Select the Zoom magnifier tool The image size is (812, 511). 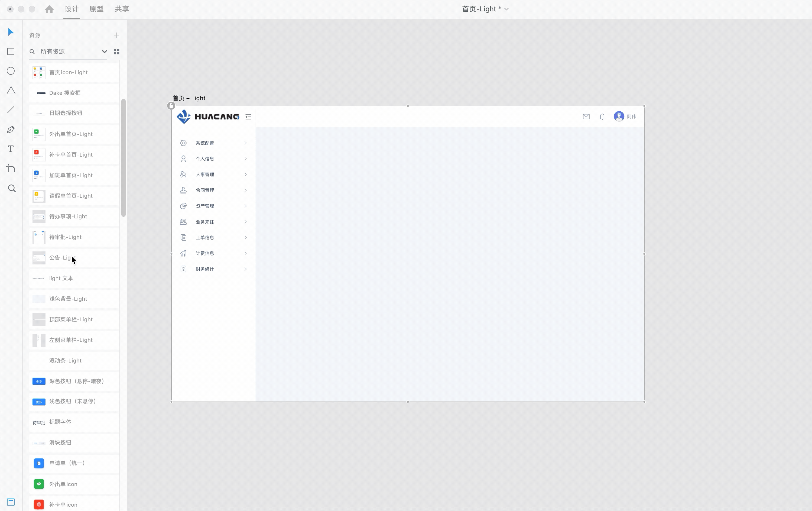pos(11,188)
